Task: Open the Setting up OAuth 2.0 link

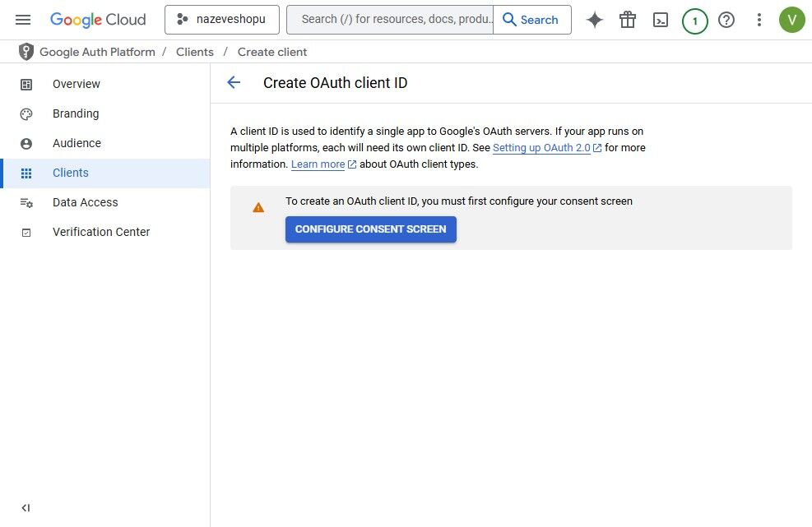Action: (541, 147)
